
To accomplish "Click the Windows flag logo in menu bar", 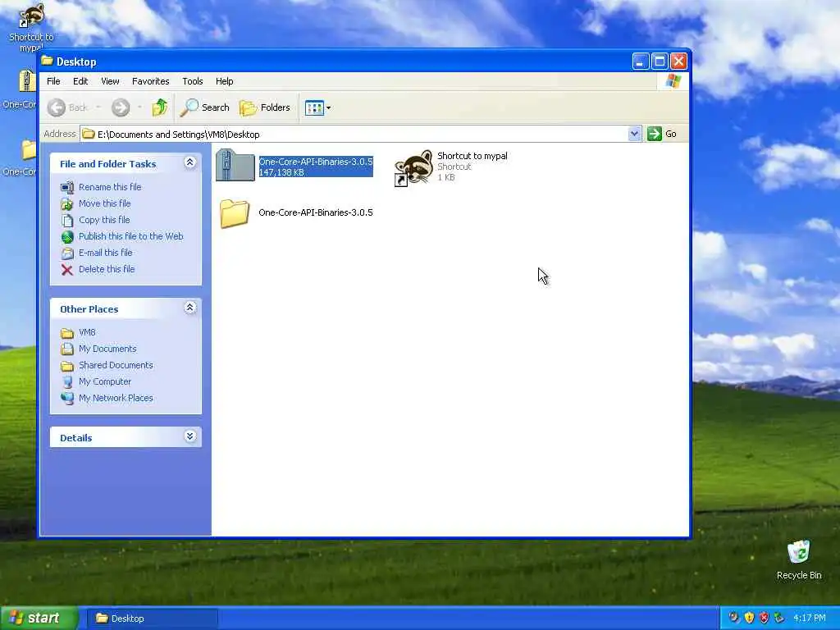I will pos(673,81).
